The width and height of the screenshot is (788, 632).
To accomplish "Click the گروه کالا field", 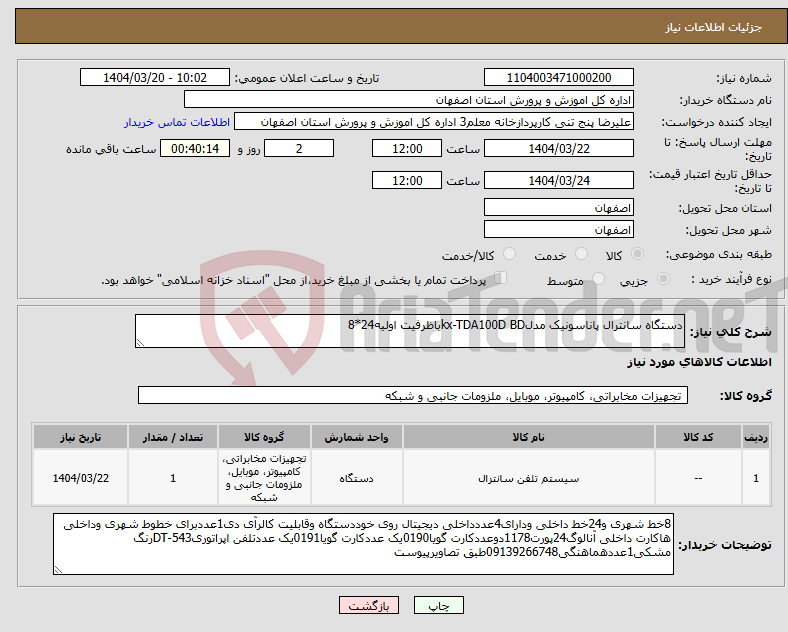I will click(413, 395).
